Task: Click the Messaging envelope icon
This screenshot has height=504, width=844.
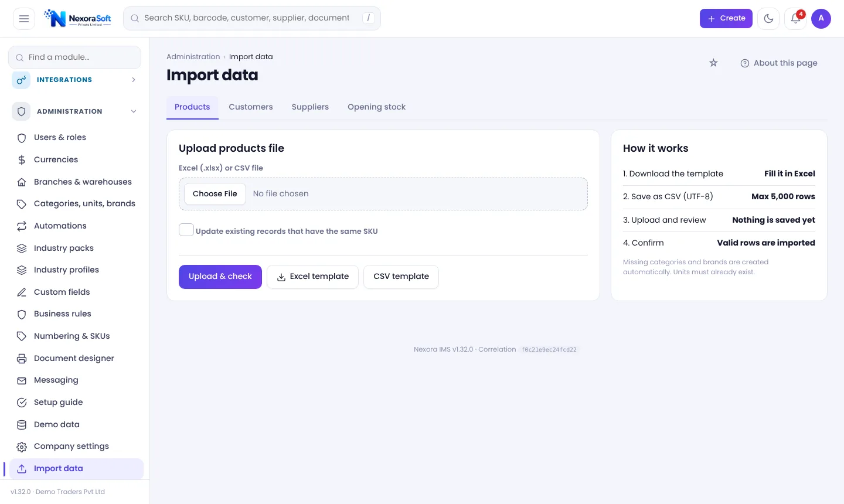Action: [x=22, y=380]
